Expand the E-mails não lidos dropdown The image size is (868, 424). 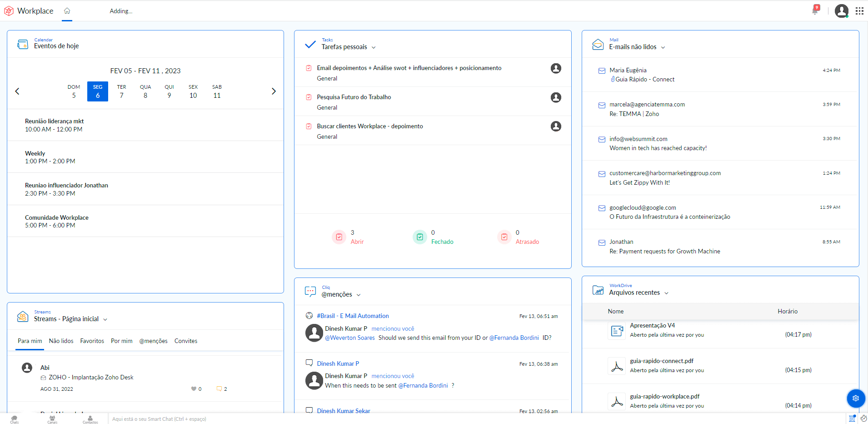point(663,47)
